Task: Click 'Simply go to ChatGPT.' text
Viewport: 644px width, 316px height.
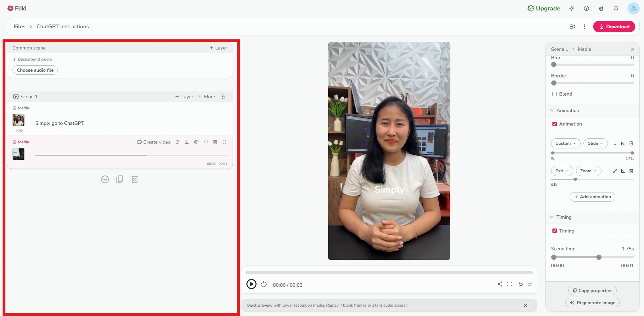Action: pos(60,123)
